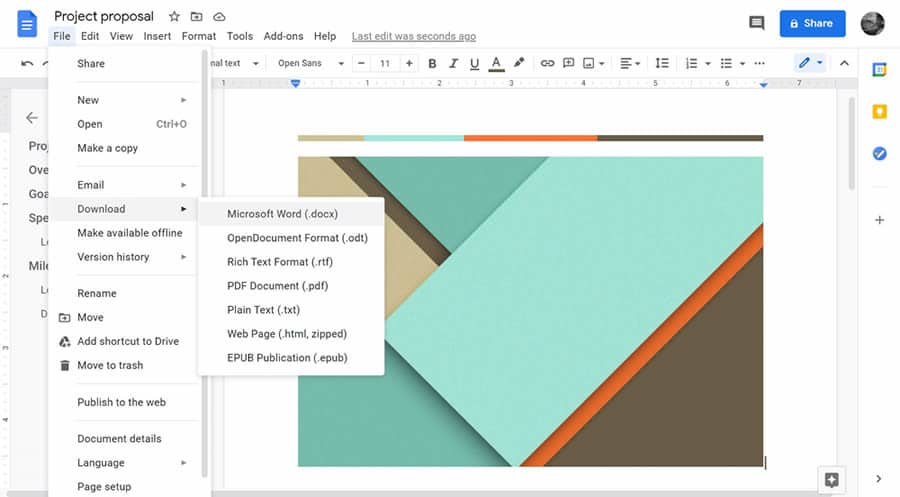Screen dimensions: 900x497
Task: Open the Insert menu
Action: point(157,36)
